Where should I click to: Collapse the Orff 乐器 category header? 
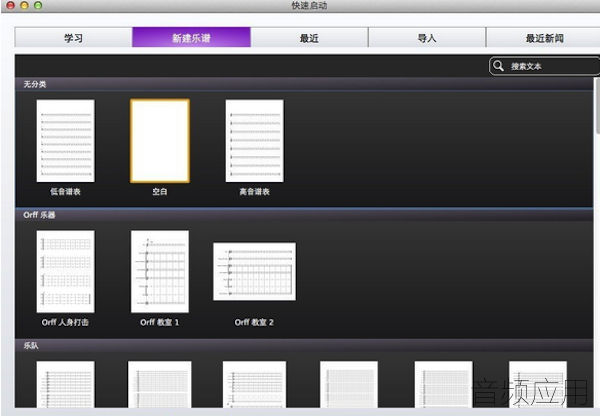pos(304,215)
